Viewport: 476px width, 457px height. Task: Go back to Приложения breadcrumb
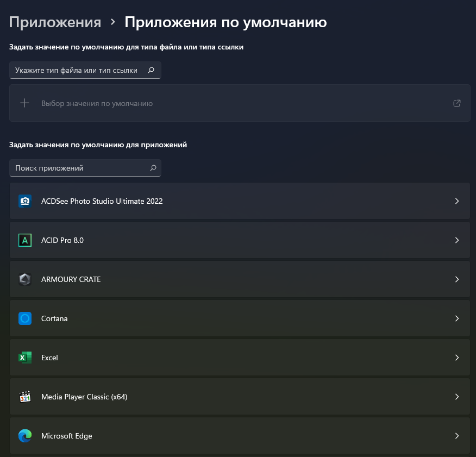click(55, 22)
